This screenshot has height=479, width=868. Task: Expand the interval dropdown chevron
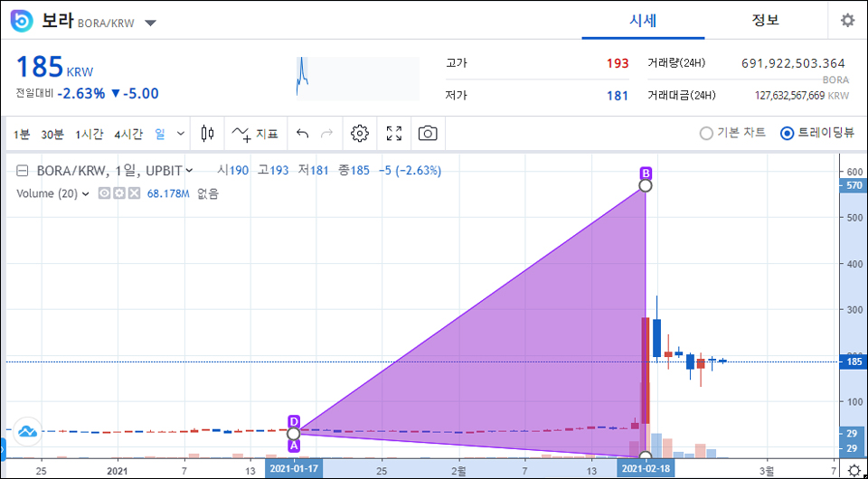(181, 134)
